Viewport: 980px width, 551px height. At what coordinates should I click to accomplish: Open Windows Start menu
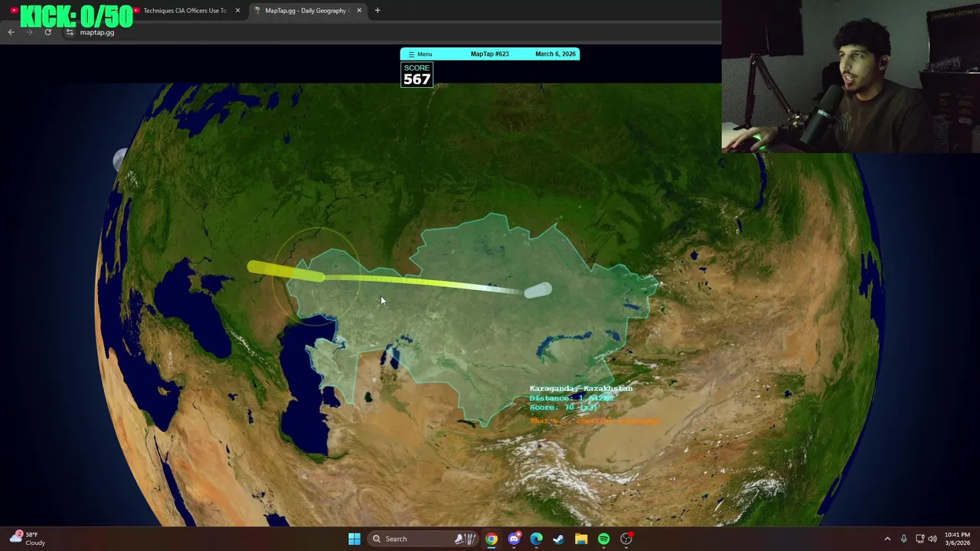(354, 539)
